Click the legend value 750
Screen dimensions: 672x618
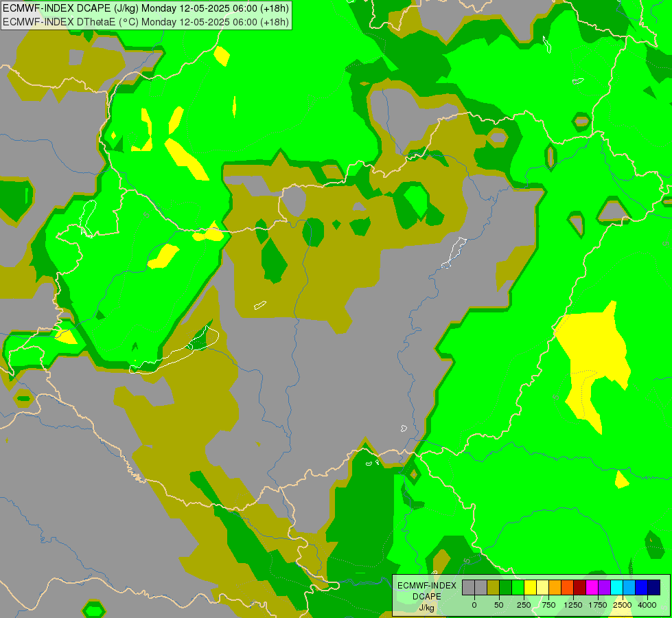(548, 605)
